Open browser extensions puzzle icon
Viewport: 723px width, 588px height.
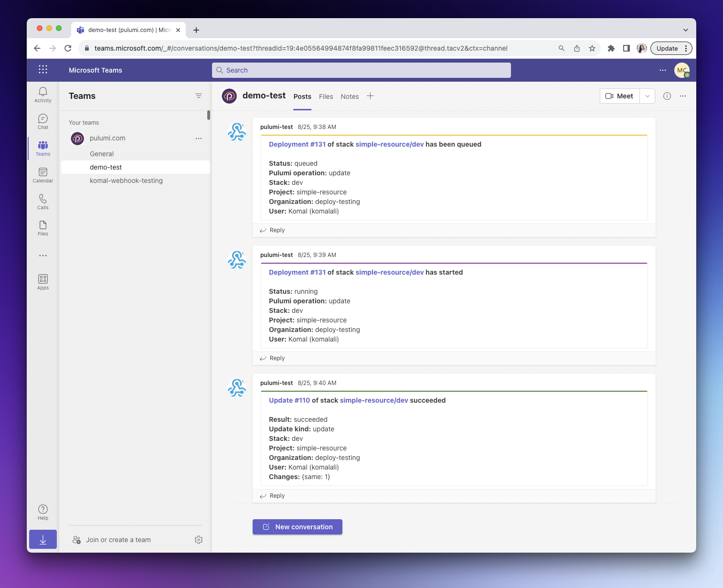coord(611,48)
